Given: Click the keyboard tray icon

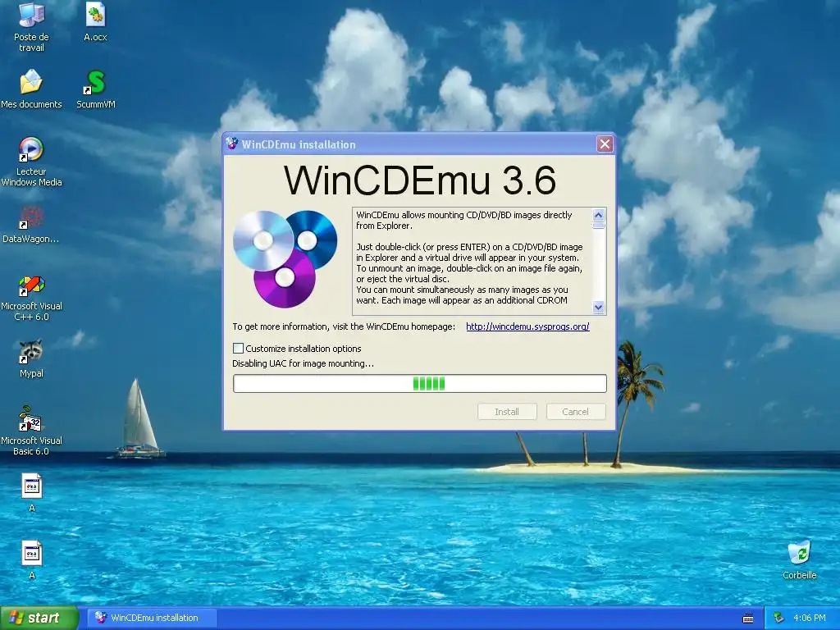Looking at the screenshot, I should 748,619.
